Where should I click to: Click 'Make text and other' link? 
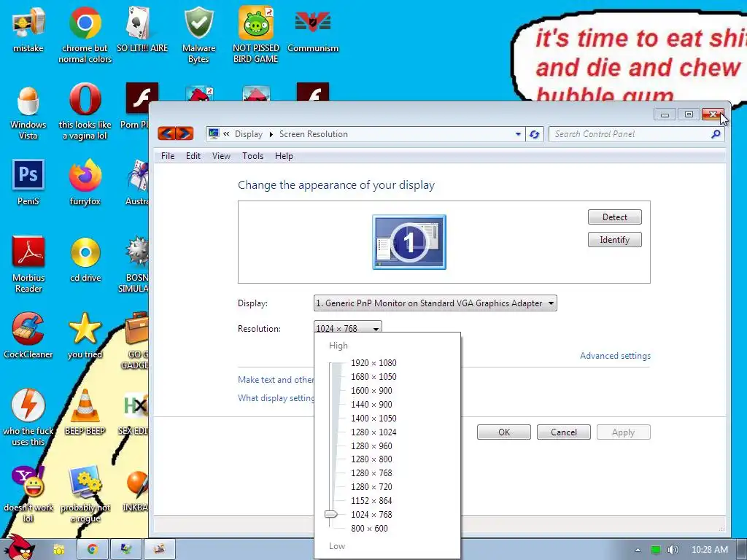click(275, 379)
